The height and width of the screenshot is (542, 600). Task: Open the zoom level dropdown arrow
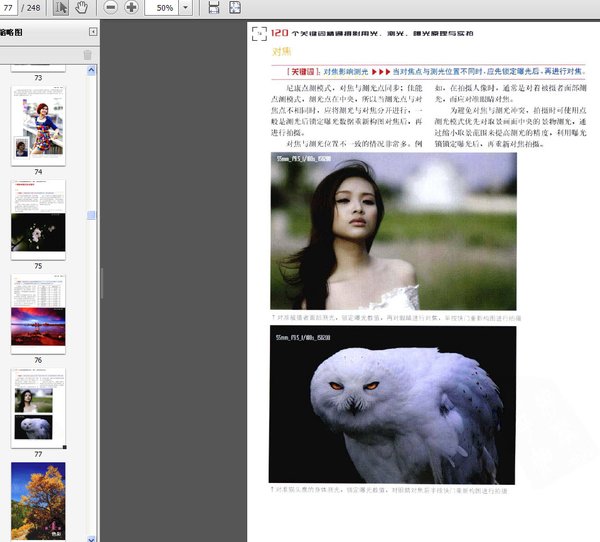point(186,8)
